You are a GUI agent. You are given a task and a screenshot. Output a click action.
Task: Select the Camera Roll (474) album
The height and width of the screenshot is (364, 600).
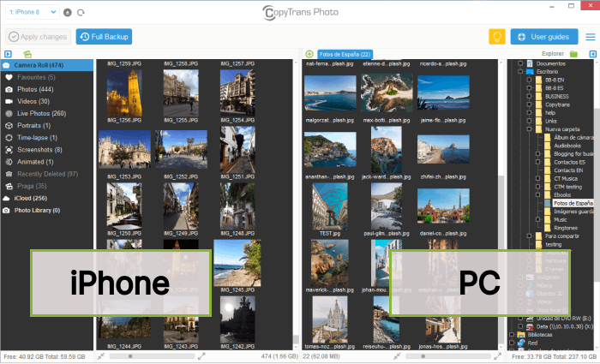coord(46,65)
